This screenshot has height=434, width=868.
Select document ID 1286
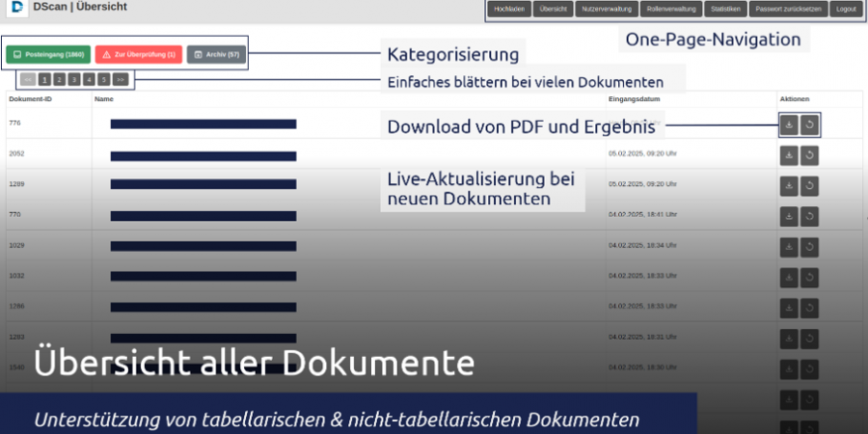[16, 306]
